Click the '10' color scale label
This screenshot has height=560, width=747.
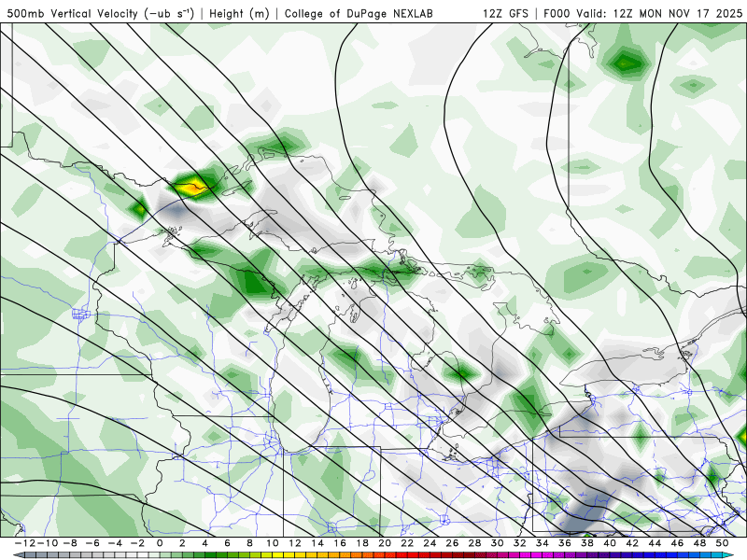[272, 543]
